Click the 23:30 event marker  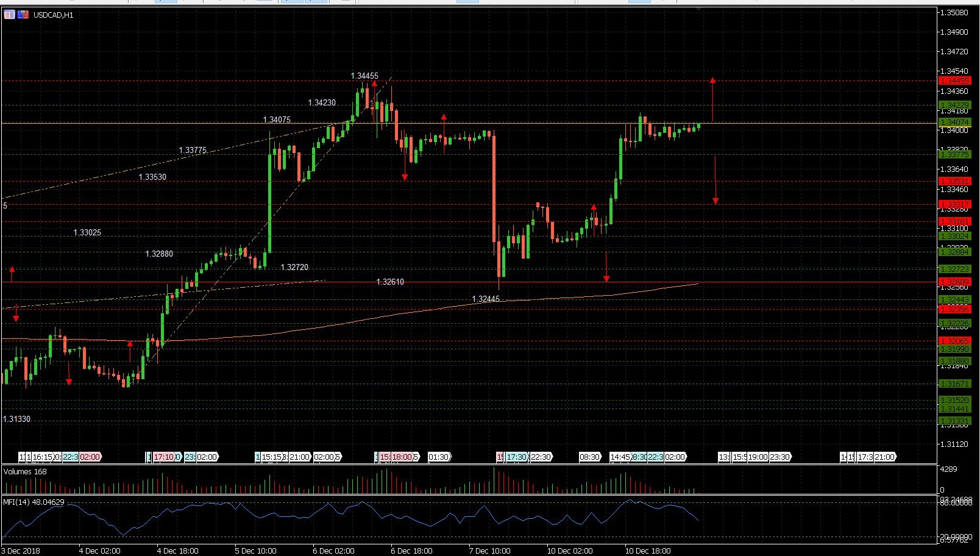click(x=779, y=457)
